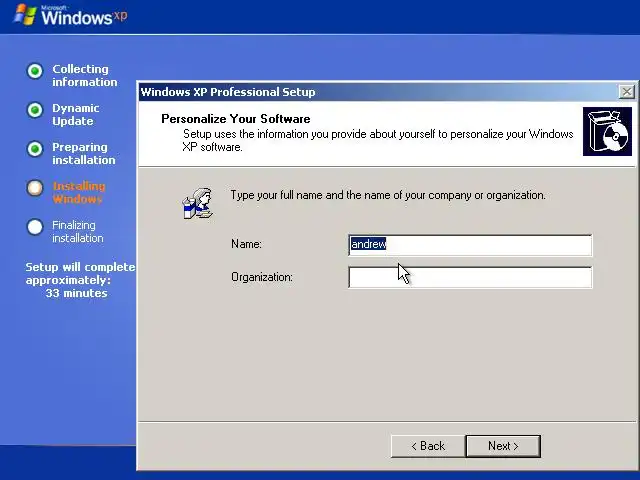The width and height of the screenshot is (640, 480).
Task: Click the "Dynamic Update" step text
Action: point(76,115)
